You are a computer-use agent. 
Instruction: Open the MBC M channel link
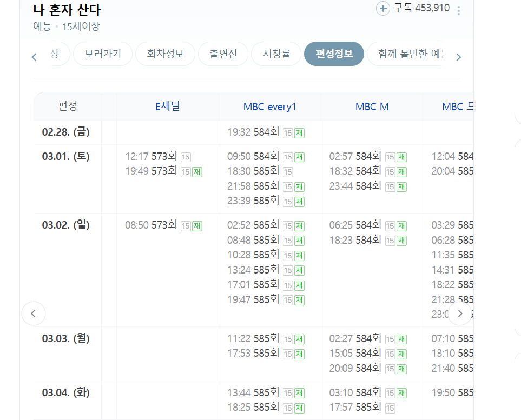372,106
